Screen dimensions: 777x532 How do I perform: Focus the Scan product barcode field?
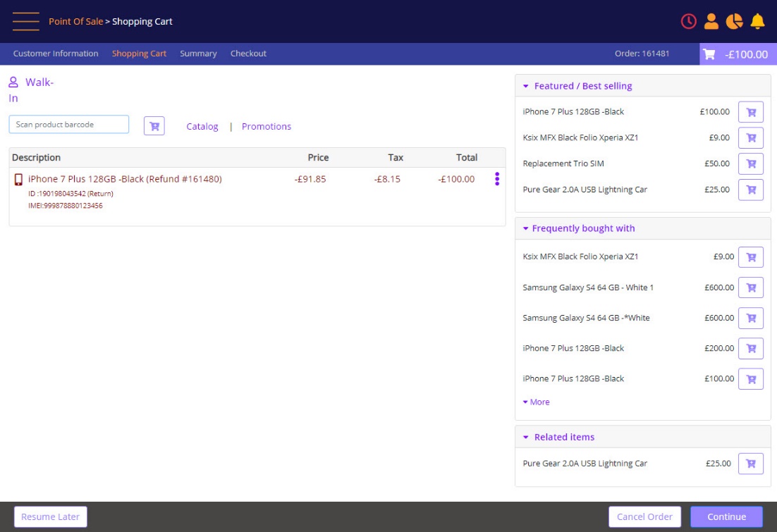[69, 124]
